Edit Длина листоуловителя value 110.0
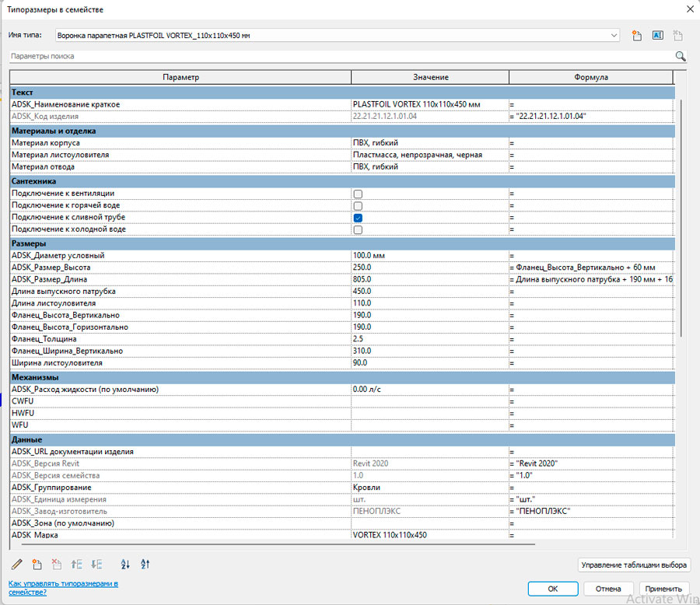 pyautogui.click(x=430, y=303)
